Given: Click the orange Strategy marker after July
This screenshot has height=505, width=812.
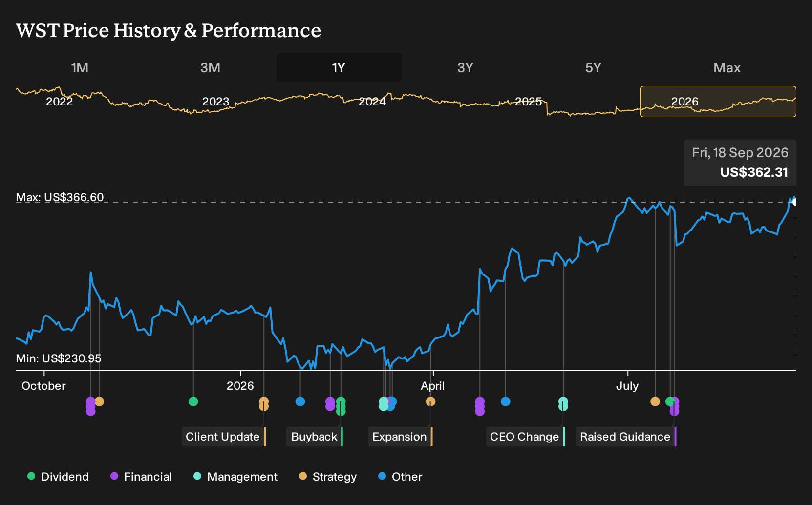Looking at the screenshot, I should (x=655, y=401).
